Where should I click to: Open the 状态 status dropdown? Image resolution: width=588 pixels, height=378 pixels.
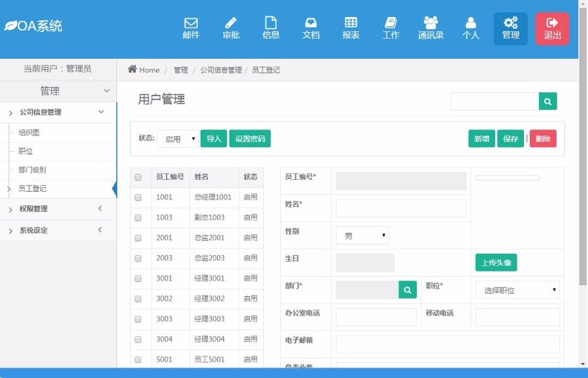click(x=178, y=139)
